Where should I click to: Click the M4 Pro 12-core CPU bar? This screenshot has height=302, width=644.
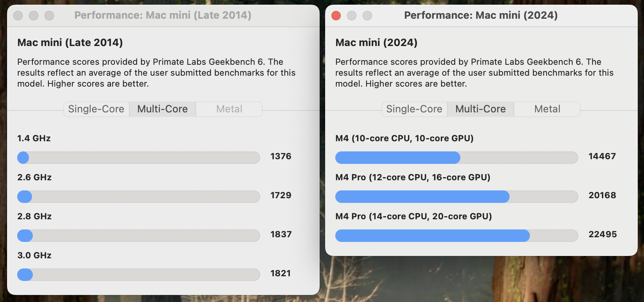click(456, 197)
